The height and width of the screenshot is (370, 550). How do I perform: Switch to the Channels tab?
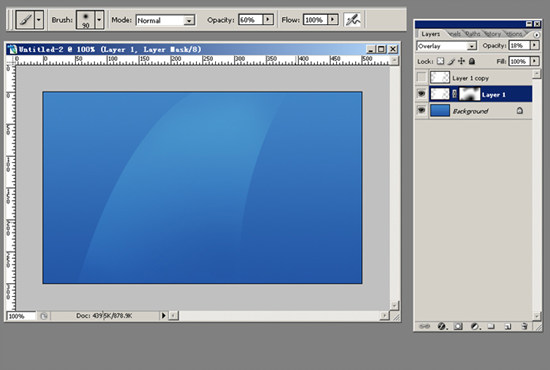(x=455, y=34)
